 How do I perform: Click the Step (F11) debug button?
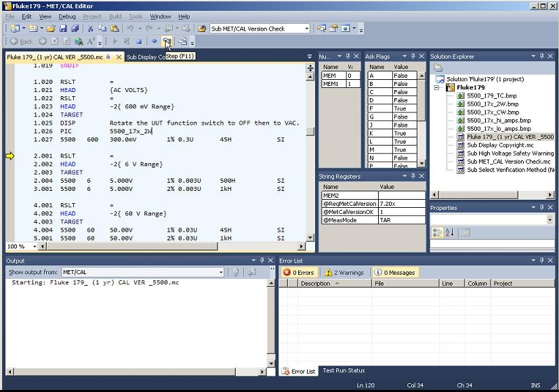[167, 42]
